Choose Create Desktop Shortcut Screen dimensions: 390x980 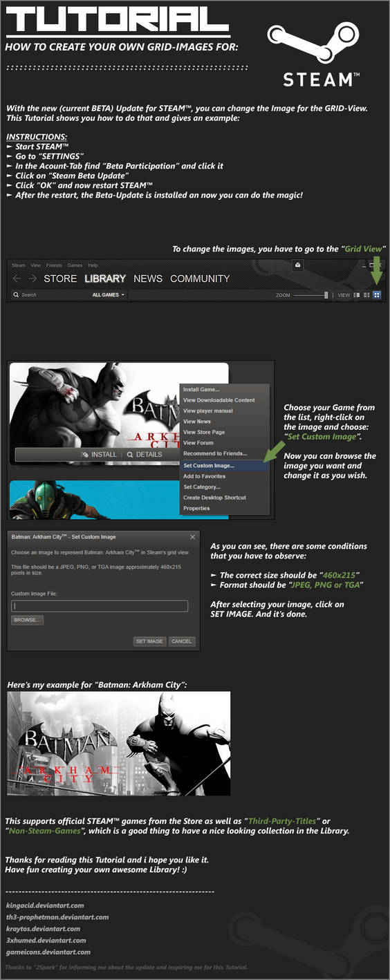pyautogui.click(x=224, y=498)
